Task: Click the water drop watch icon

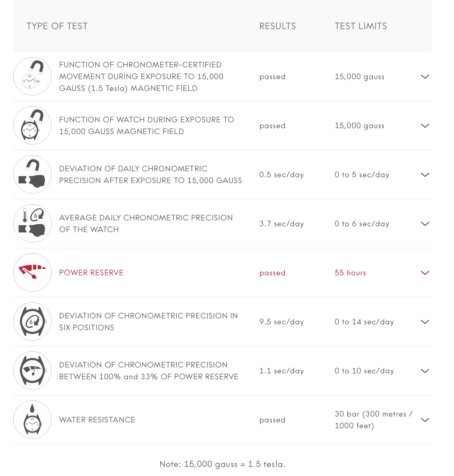Action: pos(32,420)
